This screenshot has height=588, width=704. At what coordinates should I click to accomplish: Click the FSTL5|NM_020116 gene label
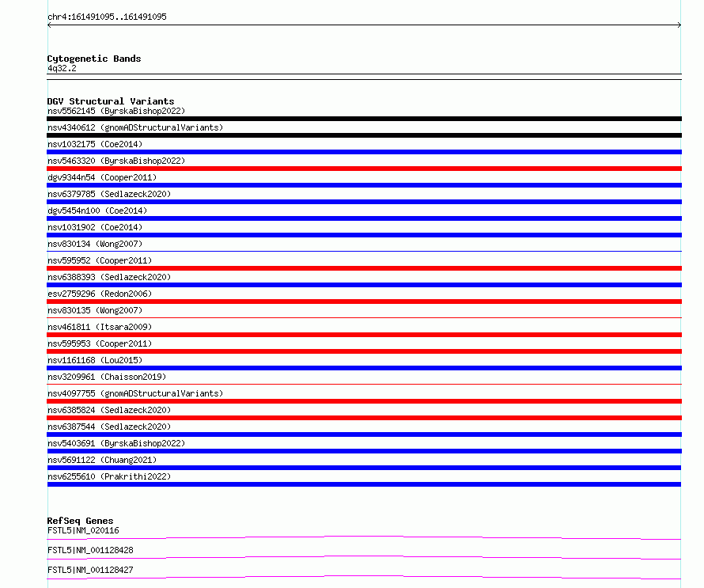(x=83, y=530)
